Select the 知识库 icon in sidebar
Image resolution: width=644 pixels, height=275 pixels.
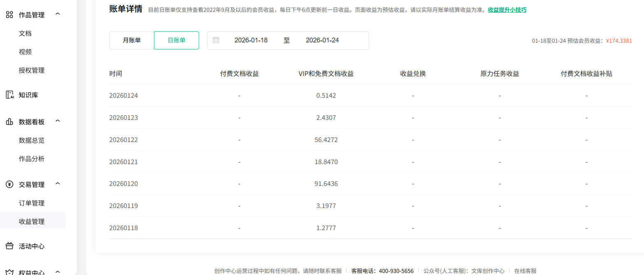[x=10, y=95]
